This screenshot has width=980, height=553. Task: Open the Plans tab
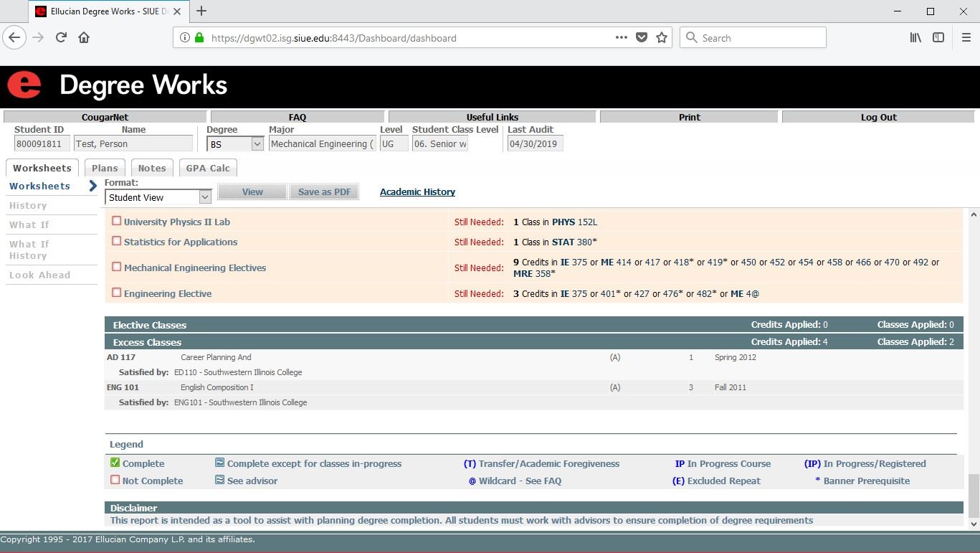click(x=105, y=169)
